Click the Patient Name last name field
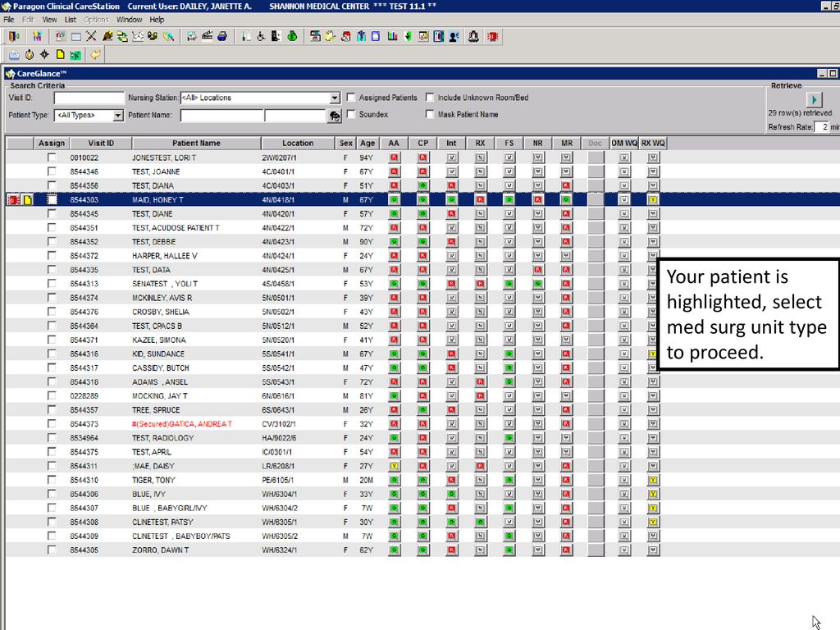 [x=221, y=115]
